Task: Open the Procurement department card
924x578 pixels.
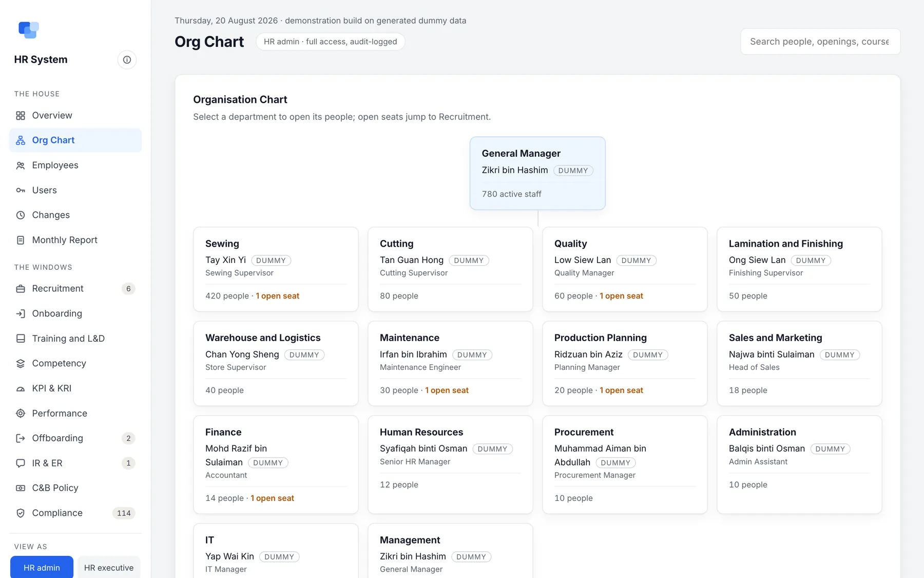Action: click(x=625, y=464)
